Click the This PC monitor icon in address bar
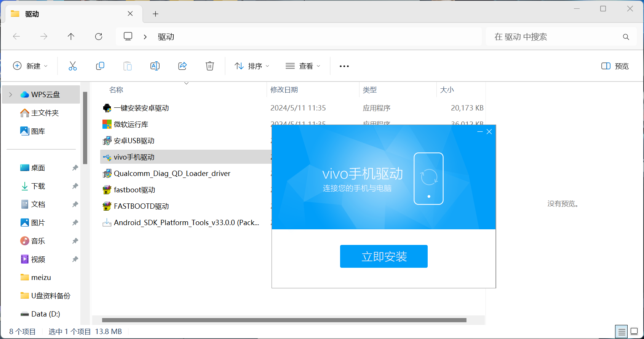This screenshot has width=644, height=339. pos(128,37)
